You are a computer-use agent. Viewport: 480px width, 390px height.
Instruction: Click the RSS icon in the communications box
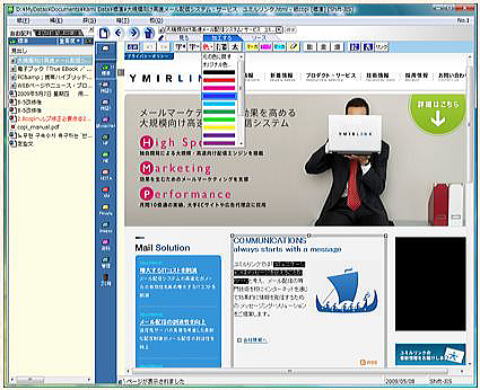pyautogui.click(x=368, y=362)
